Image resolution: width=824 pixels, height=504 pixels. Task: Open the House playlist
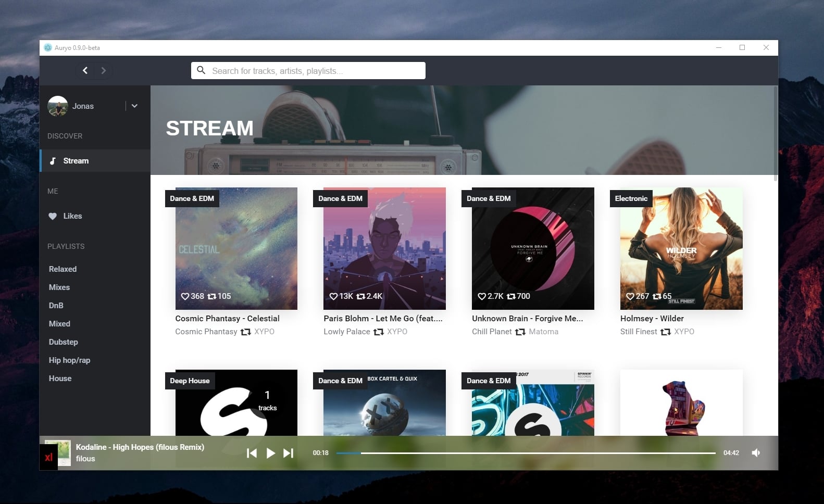pyautogui.click(x=60, y=379)
